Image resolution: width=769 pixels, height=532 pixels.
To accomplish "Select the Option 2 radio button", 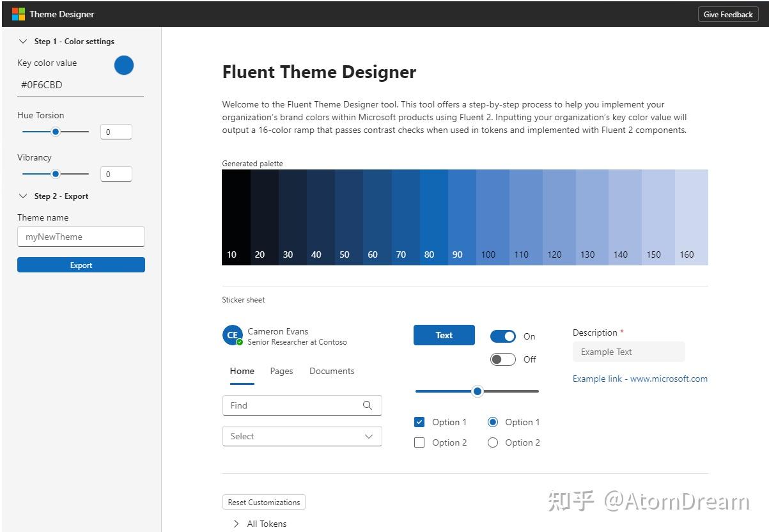I will tap(493, 442).
